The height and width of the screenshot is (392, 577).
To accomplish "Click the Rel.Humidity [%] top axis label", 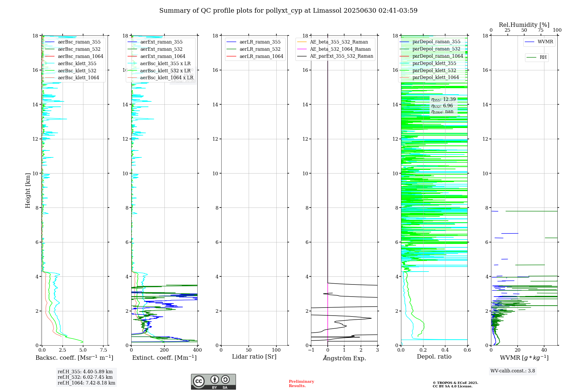I will (524, 25).
